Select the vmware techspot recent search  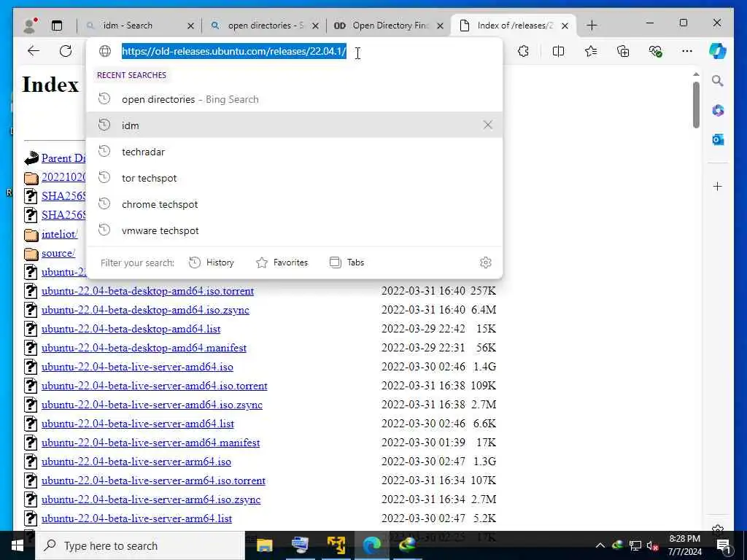click(295, 230)
